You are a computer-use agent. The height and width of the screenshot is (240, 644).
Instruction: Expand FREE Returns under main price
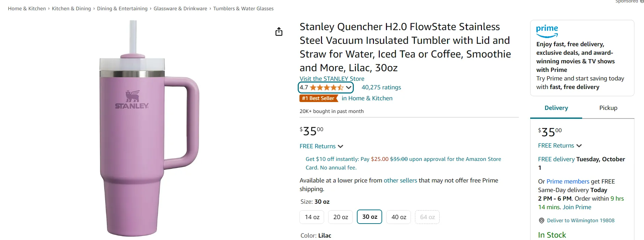pos(321,146)
